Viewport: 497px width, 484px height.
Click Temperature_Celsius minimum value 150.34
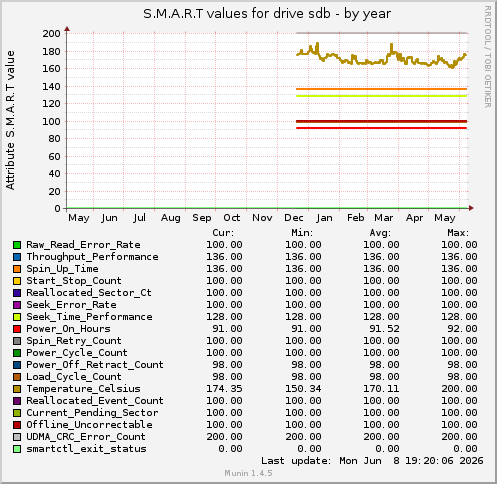coord(303,389)
